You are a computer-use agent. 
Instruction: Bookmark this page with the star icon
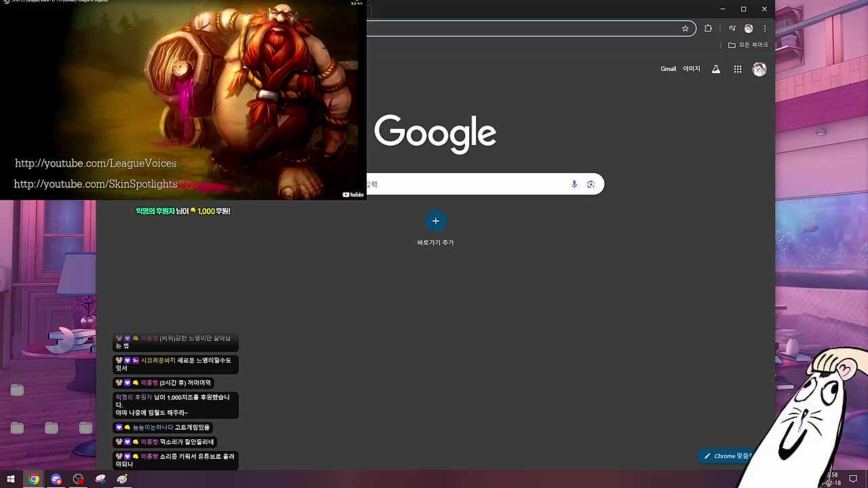click(x=685, y=28)
